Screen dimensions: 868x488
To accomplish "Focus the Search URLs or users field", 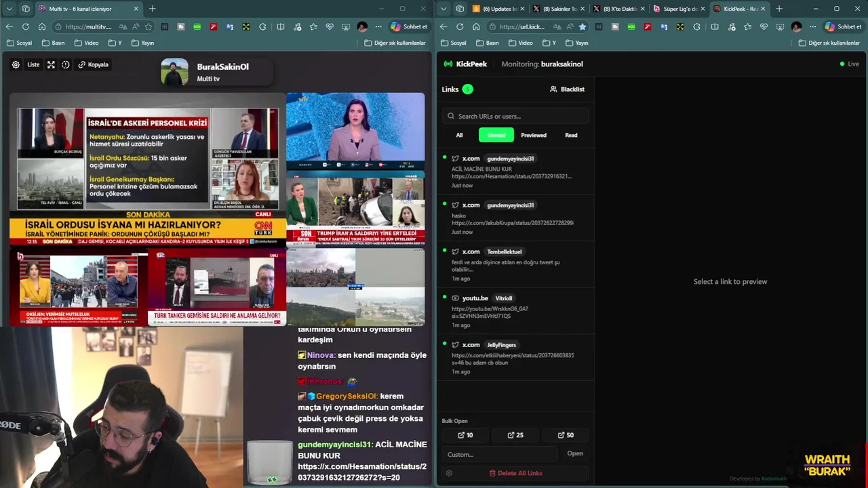I will click(x=515, y=116).
